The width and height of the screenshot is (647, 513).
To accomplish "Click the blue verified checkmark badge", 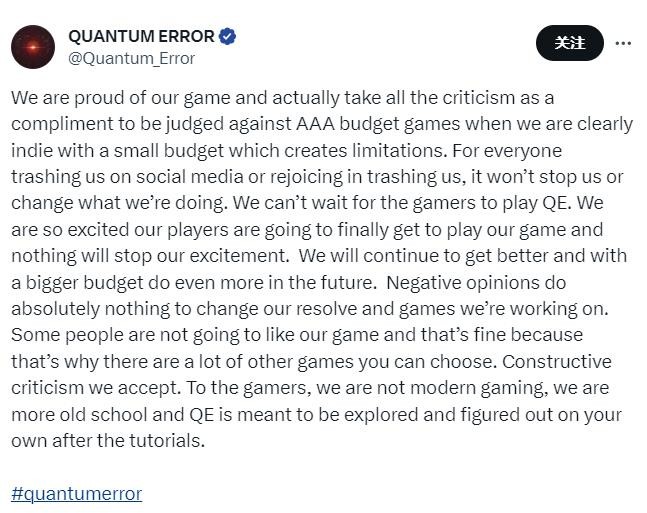I will point(228,37).
